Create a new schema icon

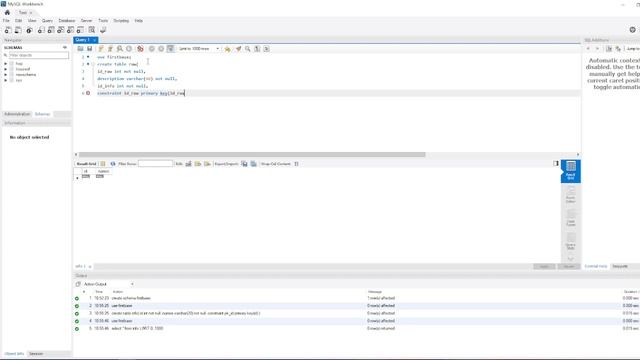coord(41,30)
